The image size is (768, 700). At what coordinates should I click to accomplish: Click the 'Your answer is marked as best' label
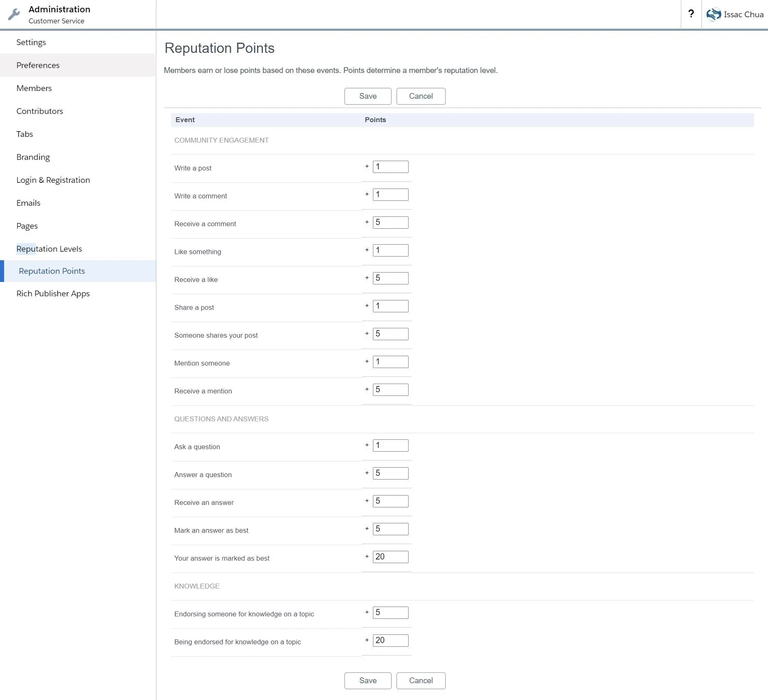[222, 558]
